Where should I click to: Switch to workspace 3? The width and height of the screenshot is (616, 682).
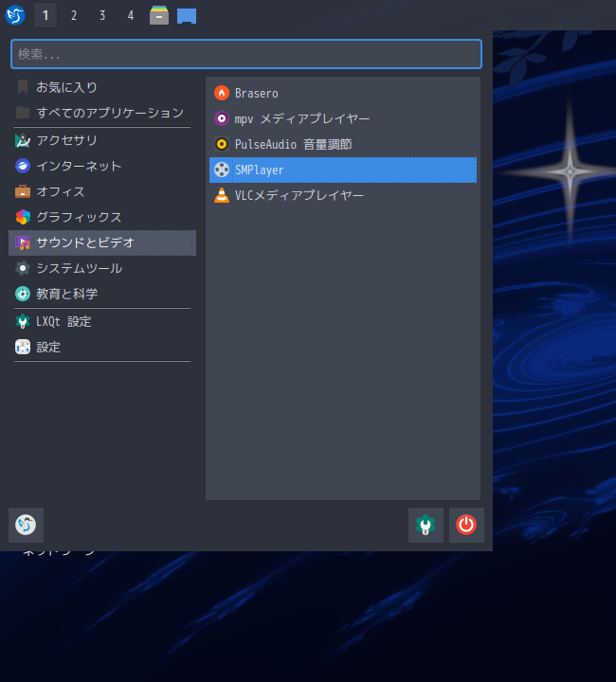tap(102, 16)
